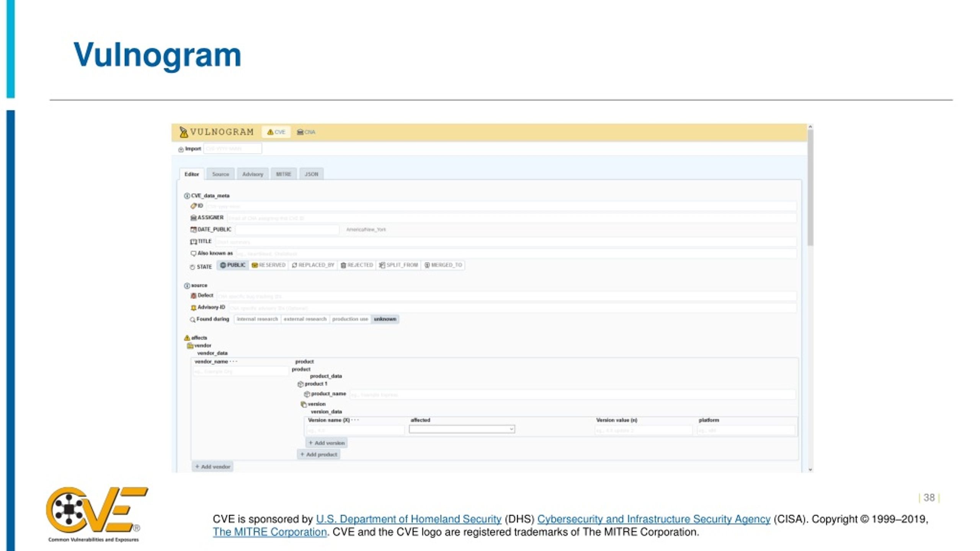Click the Advisory-ID icon
The image size is (980, 551).
click(x=194, y=308)
